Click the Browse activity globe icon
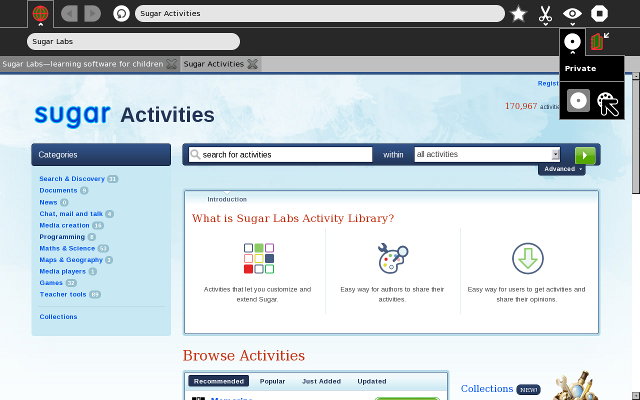This screenshot has width=640, height=400. [40, 14]
